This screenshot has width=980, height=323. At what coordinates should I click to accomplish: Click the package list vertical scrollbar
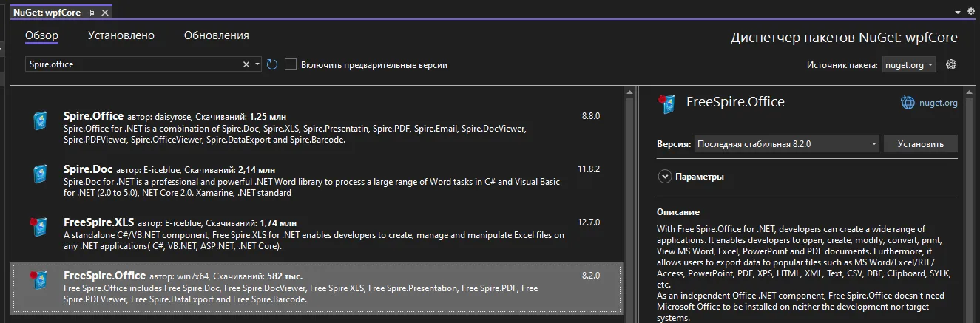coord(629,203)
